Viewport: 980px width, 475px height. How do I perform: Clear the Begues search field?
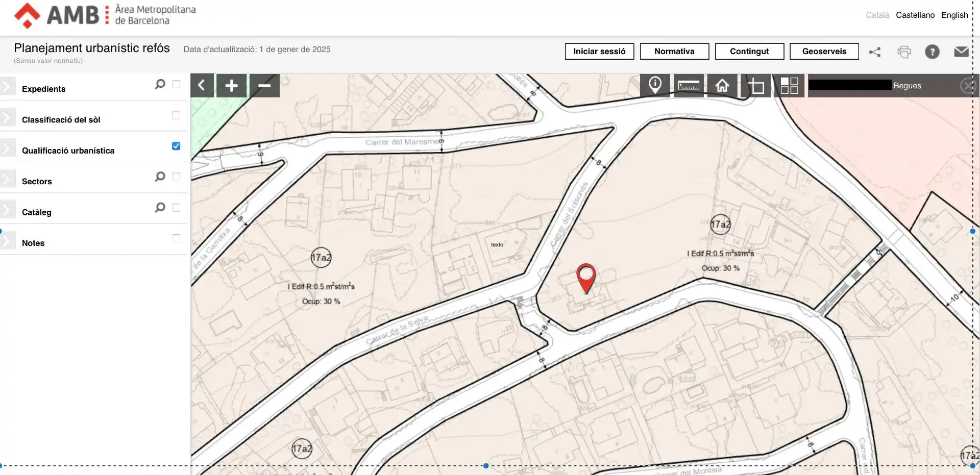967,86
